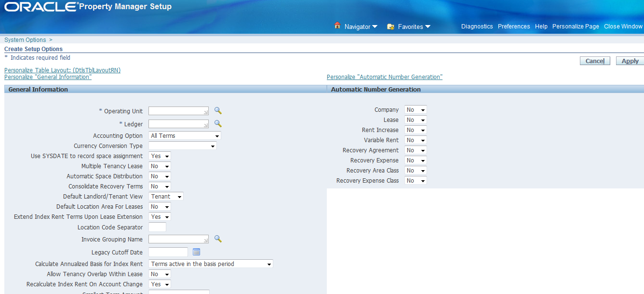
Task: Click the Apply button
Action: tap(630, 61)
